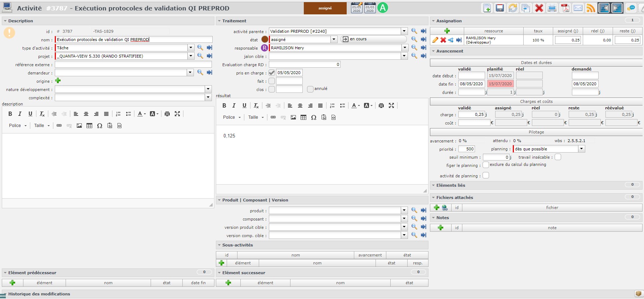Click the red X delete icon in top toolbar

[539, 8]
